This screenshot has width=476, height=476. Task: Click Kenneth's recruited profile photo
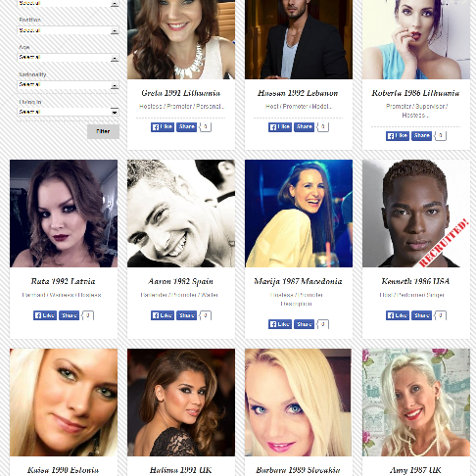tap(416, 214)
